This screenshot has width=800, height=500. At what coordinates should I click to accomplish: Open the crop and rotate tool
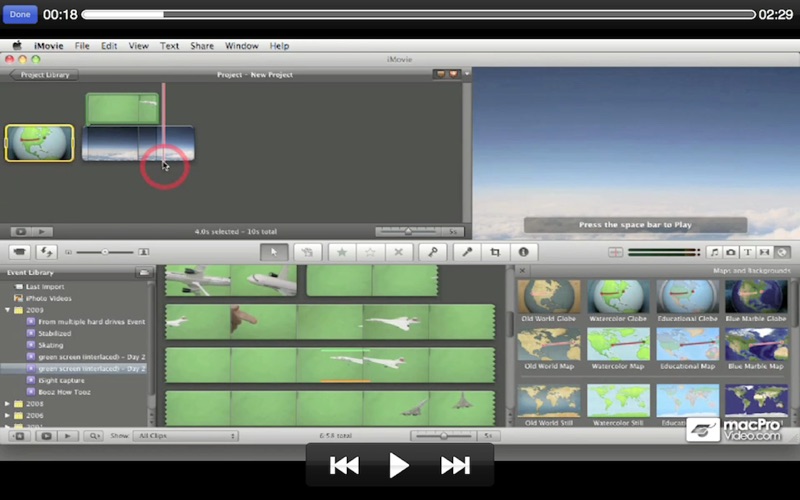(495, 252)
